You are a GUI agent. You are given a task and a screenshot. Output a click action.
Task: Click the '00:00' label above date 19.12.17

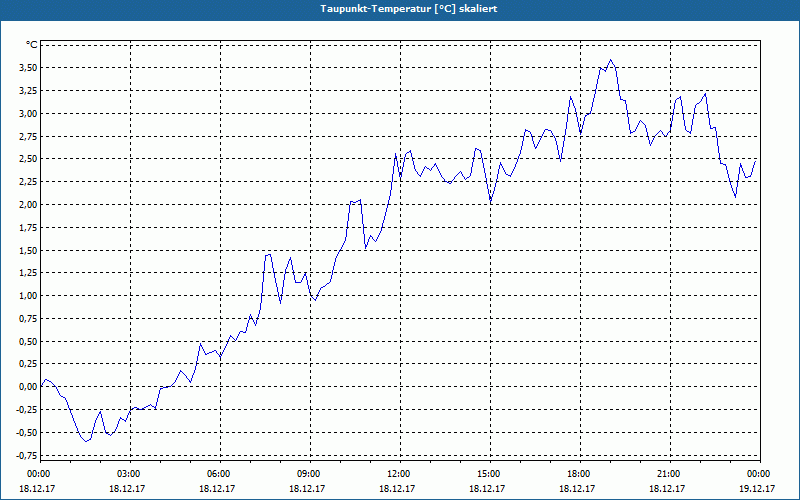[760, 474]
